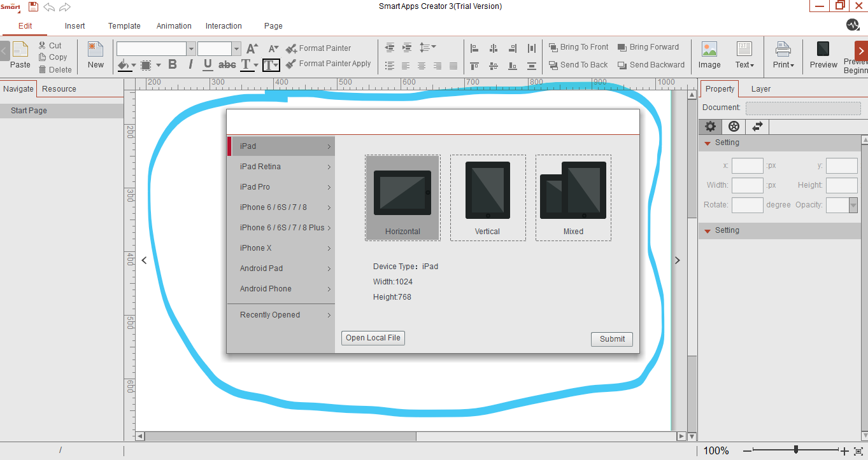Select the Mixed orientation option
The width and height of the screenshot is (868, 460).
[573, 198]
